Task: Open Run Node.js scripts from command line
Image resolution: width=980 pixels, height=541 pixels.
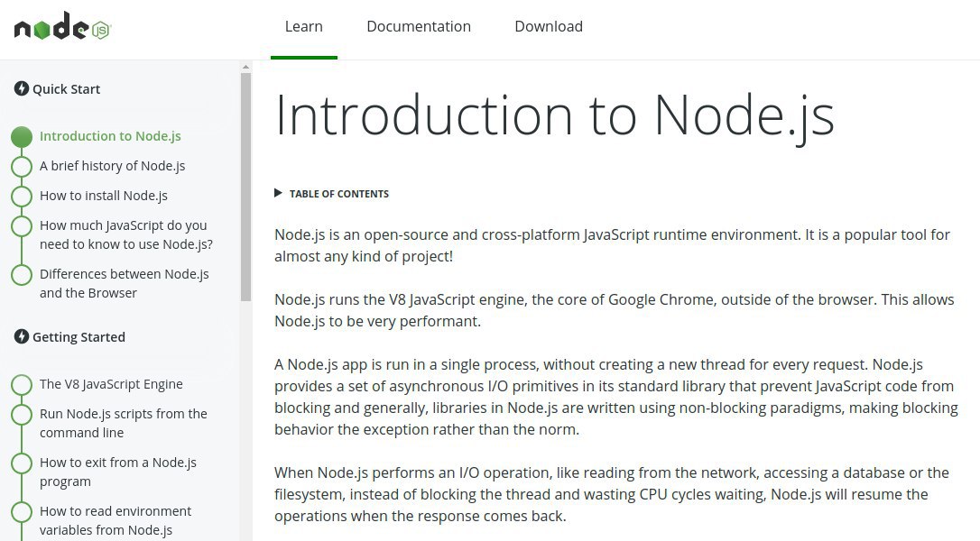Action: pos(123,423)
